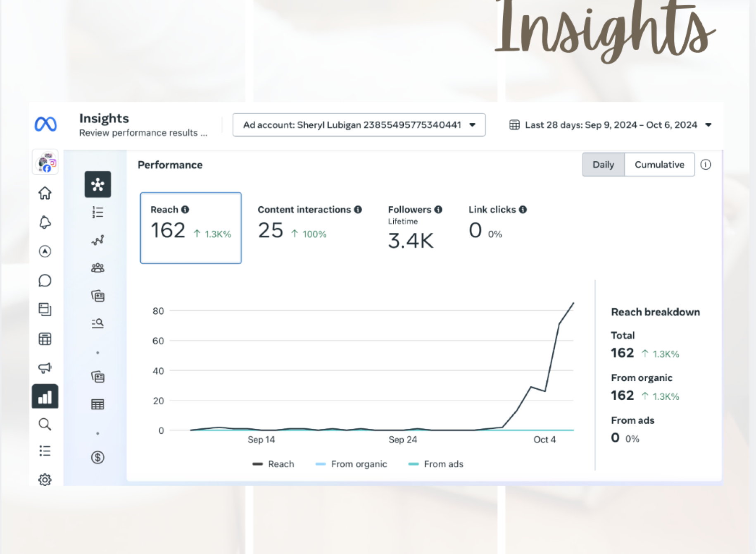Click the sidebar search magnifier icon
756x554 pixels.
pyautogui.click(x=45, y=424)
